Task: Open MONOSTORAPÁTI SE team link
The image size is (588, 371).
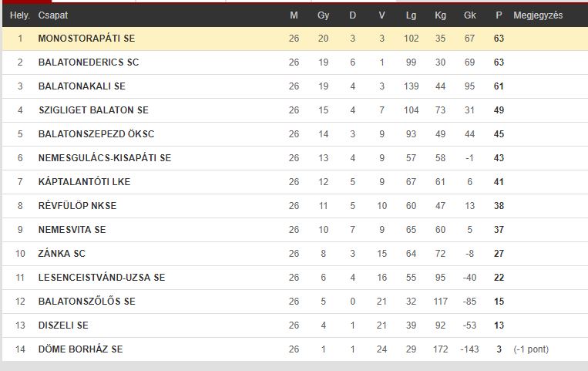Action: click(x=86, y=39)
